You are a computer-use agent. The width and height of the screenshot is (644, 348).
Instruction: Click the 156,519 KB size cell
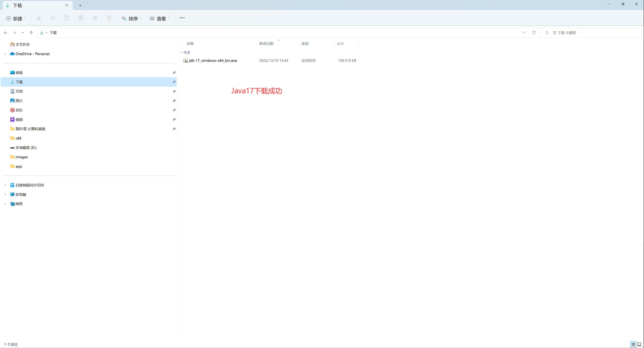tap(347, 61)
